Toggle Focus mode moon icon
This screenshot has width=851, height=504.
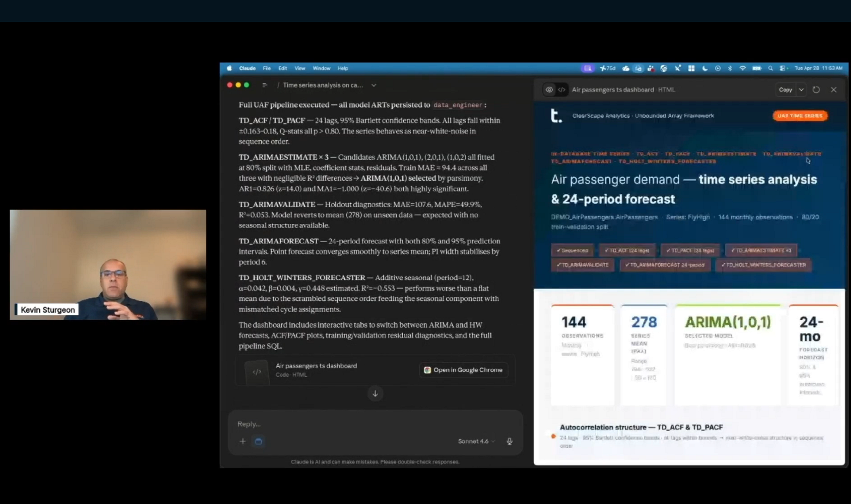(705, 69)
